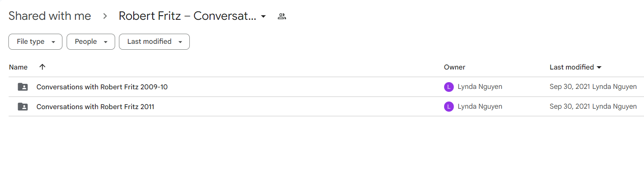Open Robert Fritz folder title dropdown arrow
The width and height of the screenshot is (644, 174).
(x=264, y=16)
